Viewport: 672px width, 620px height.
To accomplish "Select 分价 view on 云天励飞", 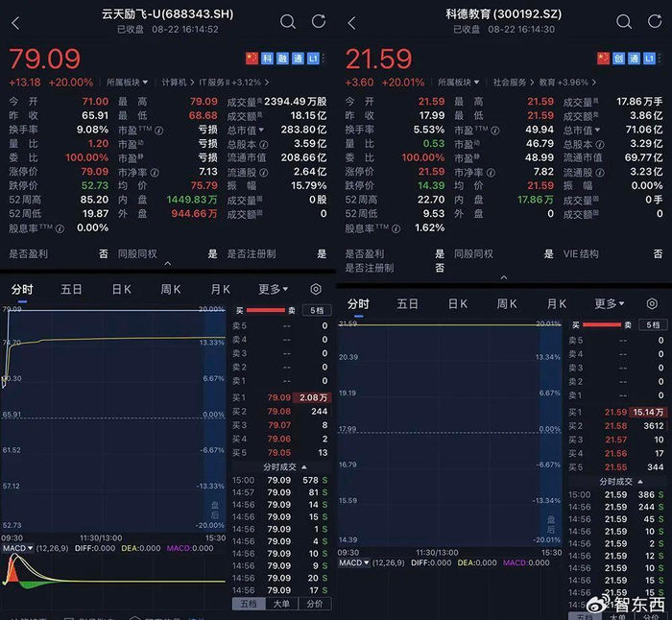I will coord(315,604).
